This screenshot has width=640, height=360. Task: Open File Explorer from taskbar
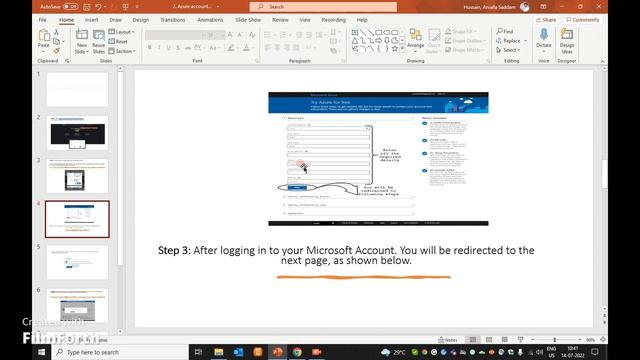pos(218,352)
